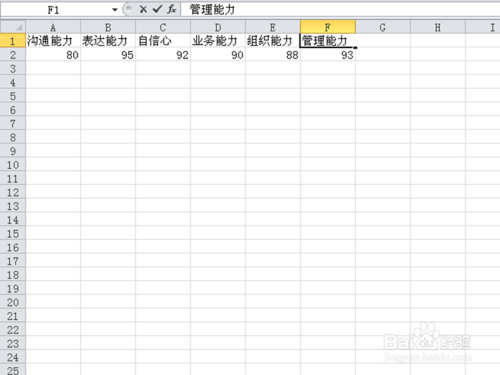
Task: Click the cell with value 88
Action: tap(273, 55)
